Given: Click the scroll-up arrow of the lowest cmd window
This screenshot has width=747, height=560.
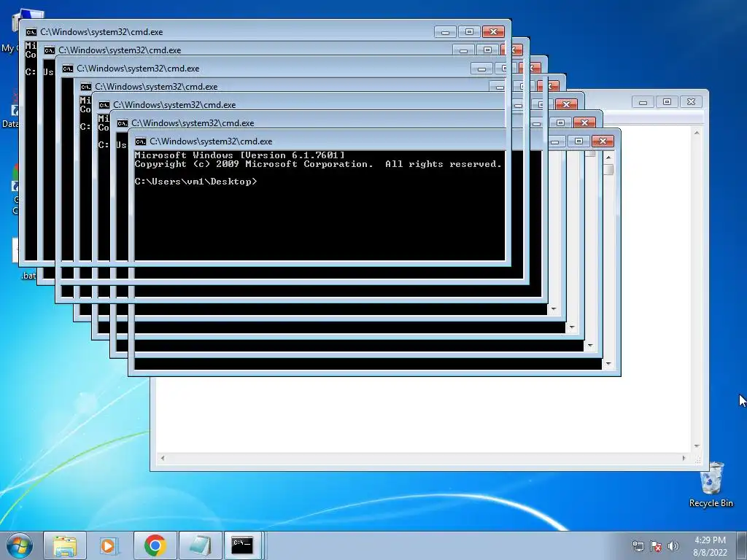Looking at the screenshot, I should 608,157.
